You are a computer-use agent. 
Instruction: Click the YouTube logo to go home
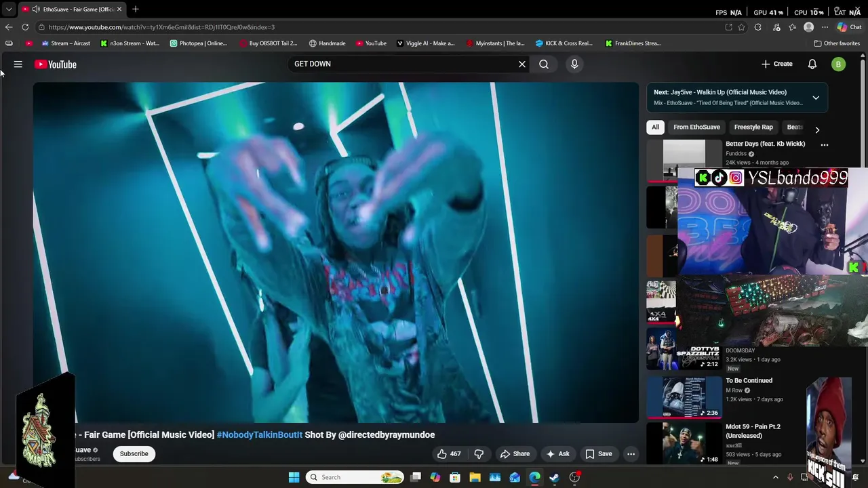coord(56,64)
